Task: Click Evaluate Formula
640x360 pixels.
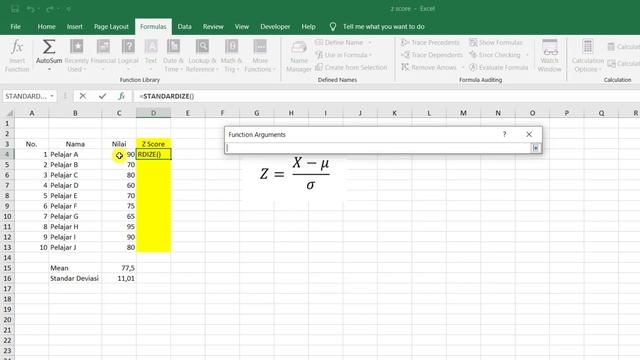Action: [498, 67]
